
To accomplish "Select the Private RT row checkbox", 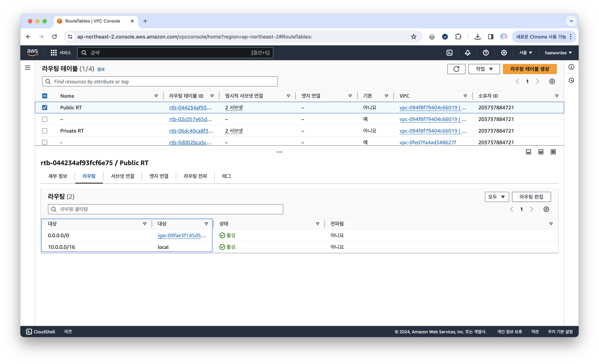I will coord(45,131).
